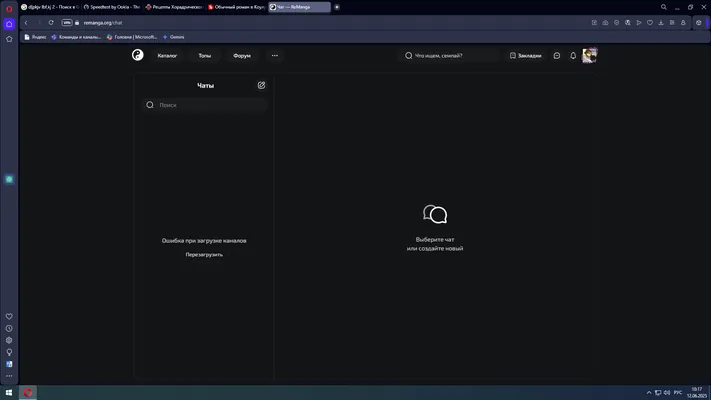711x400 pixels.
Task: Open the Gemini bookmark
Action: coord(173,37)
